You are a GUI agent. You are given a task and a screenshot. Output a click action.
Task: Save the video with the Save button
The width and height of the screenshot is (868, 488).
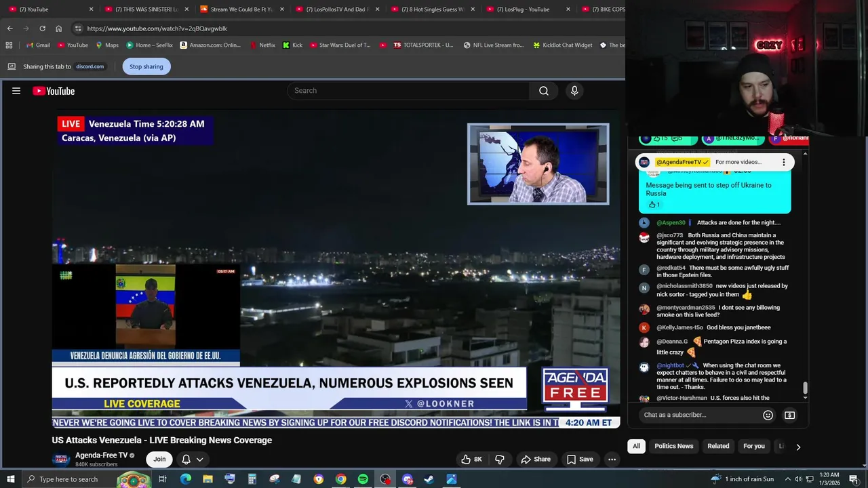coord(580,459)
